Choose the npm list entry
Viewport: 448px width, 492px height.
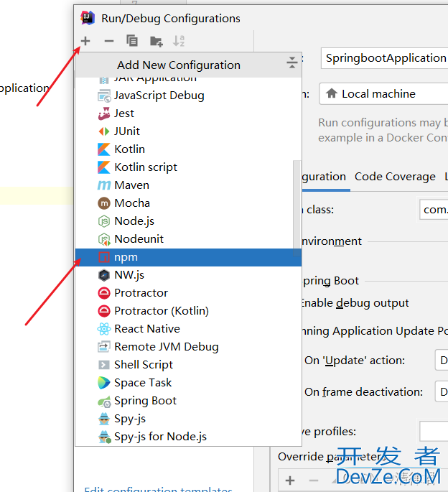pyautogui.click(x=188, y=257)
